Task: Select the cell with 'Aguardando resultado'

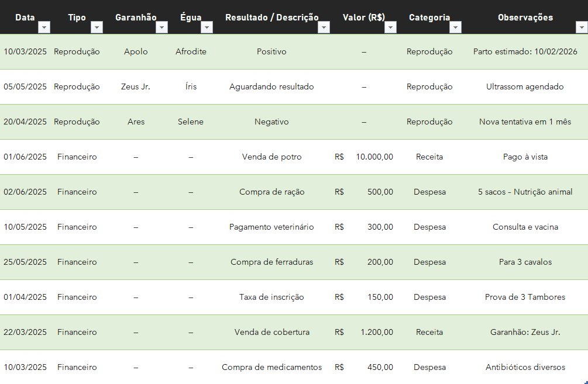Action: [271, 87]
